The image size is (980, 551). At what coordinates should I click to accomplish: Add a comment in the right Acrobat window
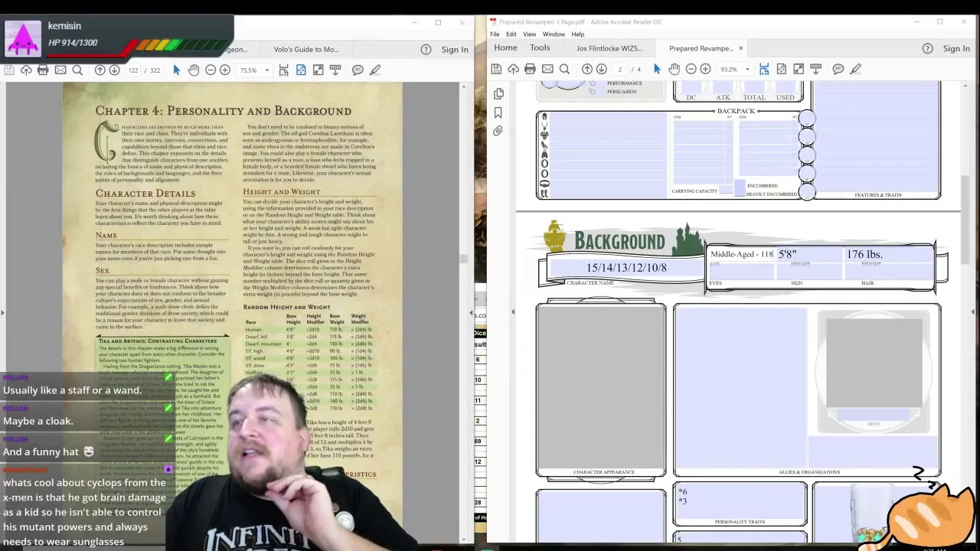point(838,69)
